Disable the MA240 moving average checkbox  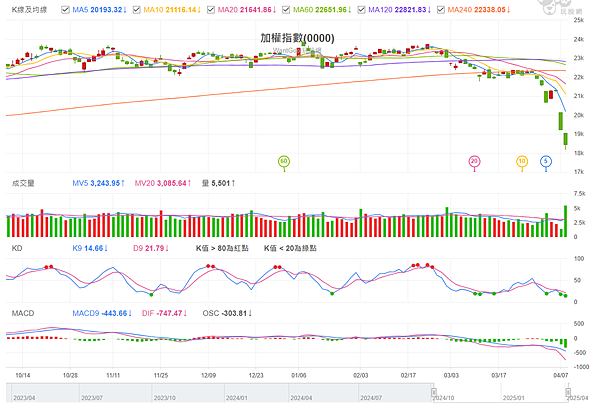(441, 10)
